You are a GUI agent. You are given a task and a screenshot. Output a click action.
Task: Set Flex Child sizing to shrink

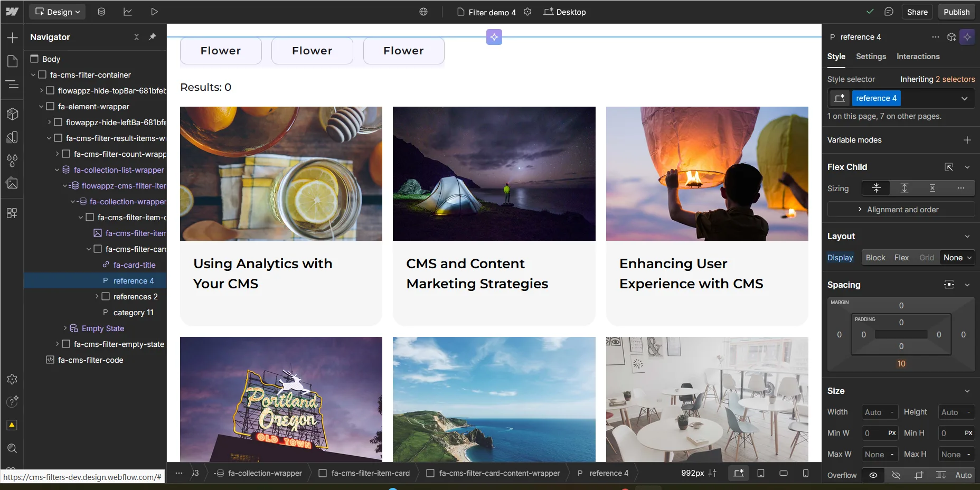click(x=876, y=188)
